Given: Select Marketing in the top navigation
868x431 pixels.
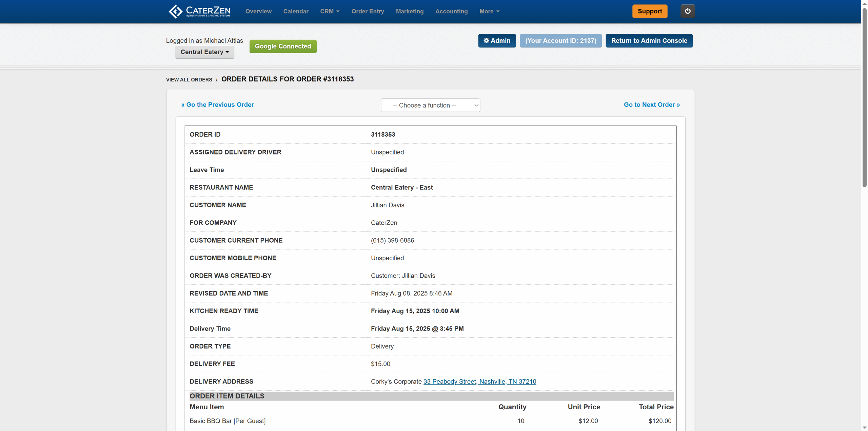Looking at the screenshot, I should [410, 11].
